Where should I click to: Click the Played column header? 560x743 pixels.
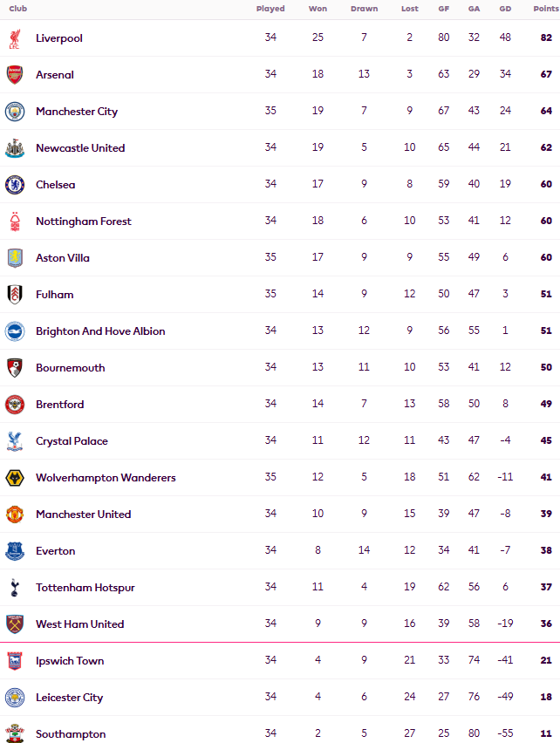[270, 9]
